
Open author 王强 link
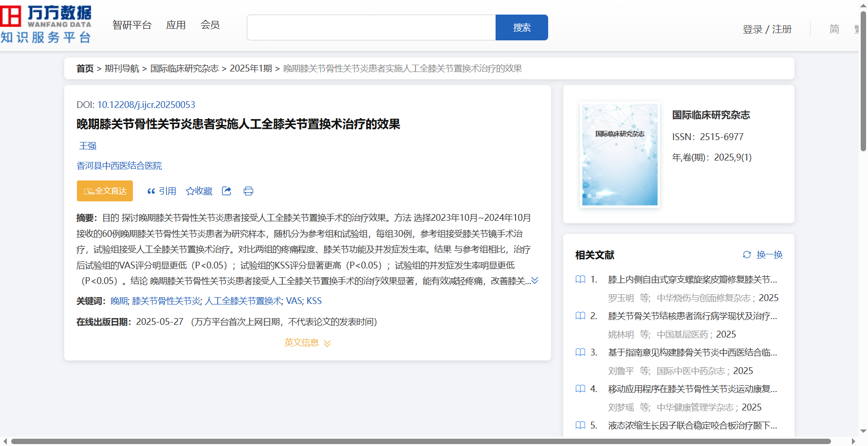(88, 146)
